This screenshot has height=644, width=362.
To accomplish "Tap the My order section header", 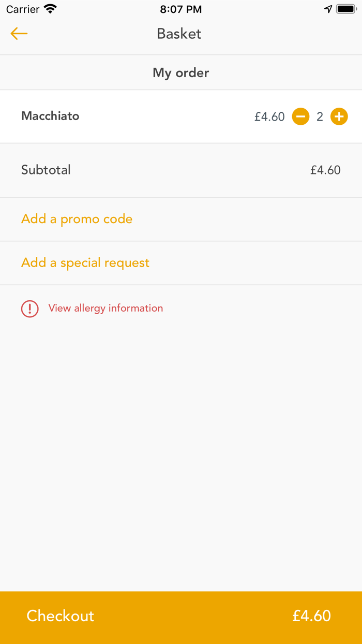I will click(x=181, y=72).
